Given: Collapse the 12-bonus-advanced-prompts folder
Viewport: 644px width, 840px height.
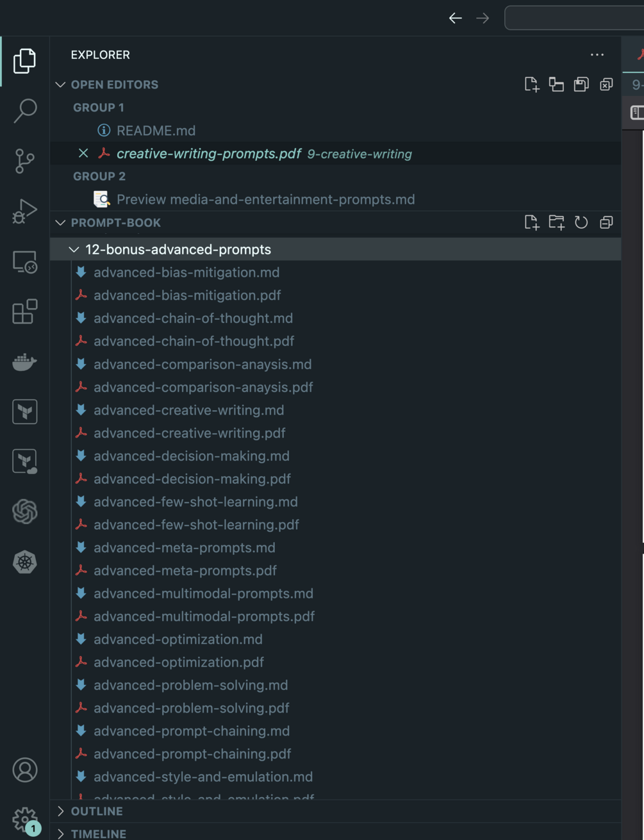Looking at the screenshot, I should 74,249.
